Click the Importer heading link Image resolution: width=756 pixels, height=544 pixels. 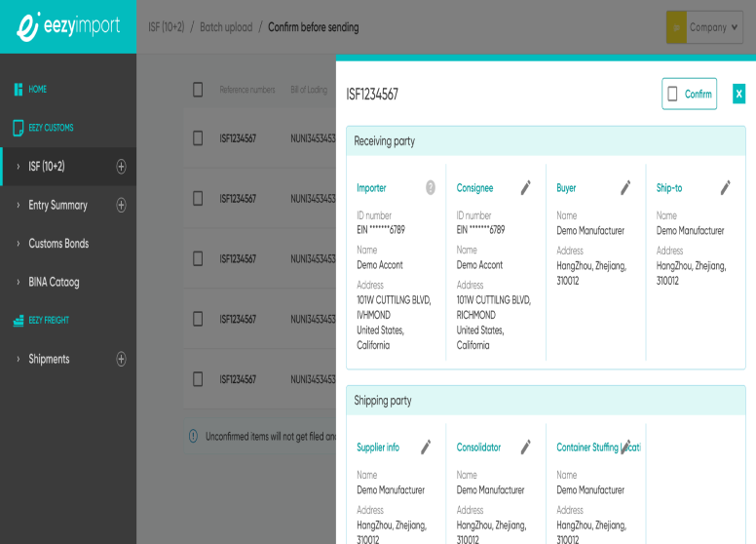pos(371,188)
